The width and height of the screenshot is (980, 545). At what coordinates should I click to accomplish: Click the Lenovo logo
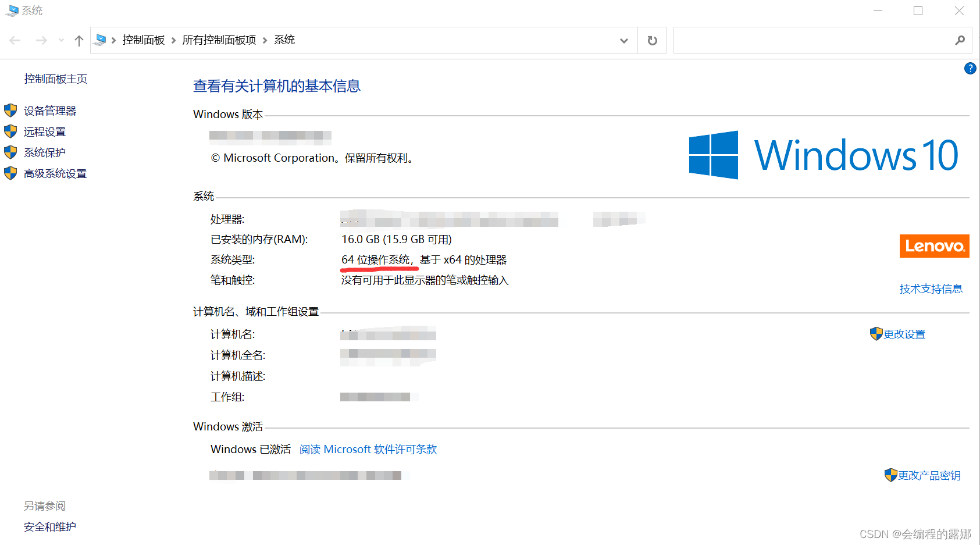click(935, 246)
